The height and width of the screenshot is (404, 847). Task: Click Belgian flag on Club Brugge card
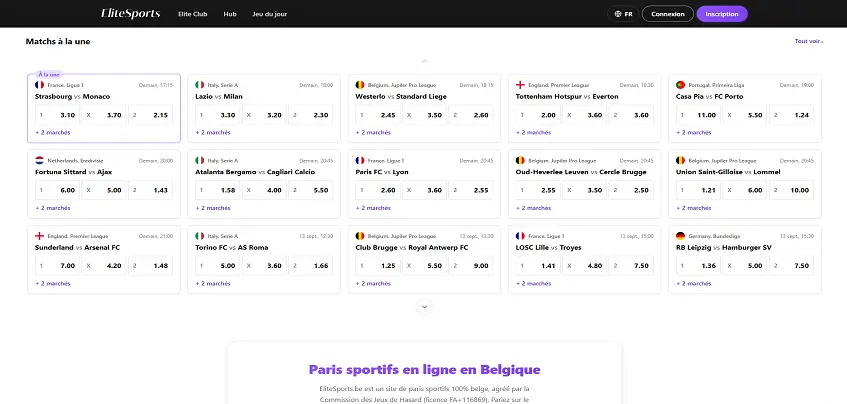coord(360,236)
